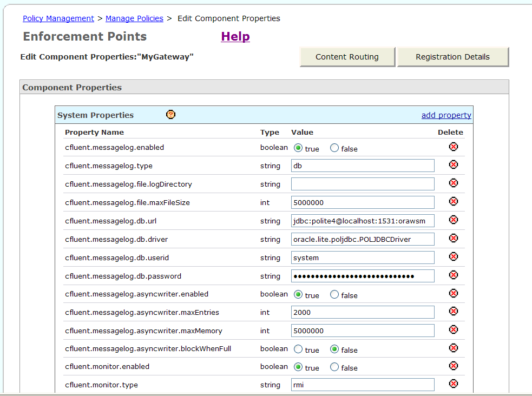Delete the cfluent.monitor.enabled property
532x396 pixels.
coord(454,366)
